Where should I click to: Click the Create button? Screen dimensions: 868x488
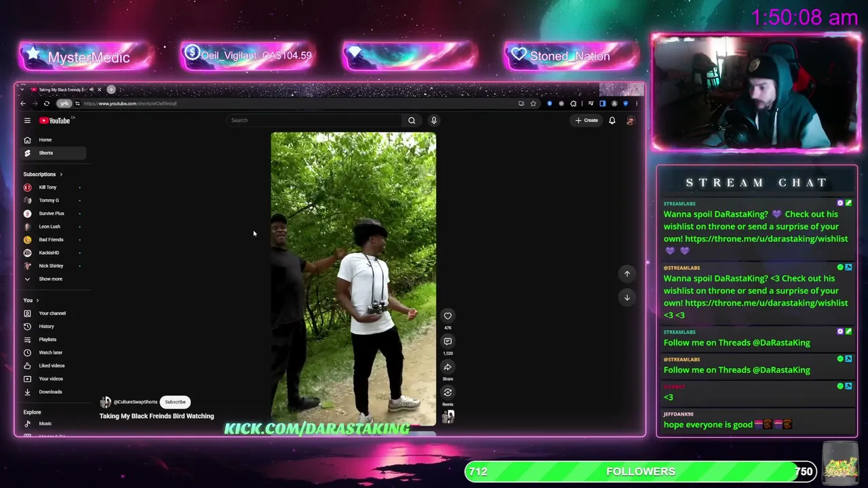pos(587,121)
